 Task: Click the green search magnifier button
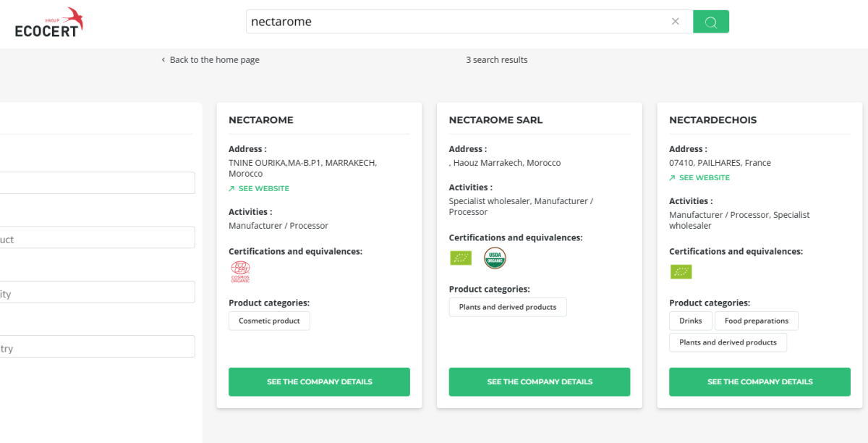[710, 22]
